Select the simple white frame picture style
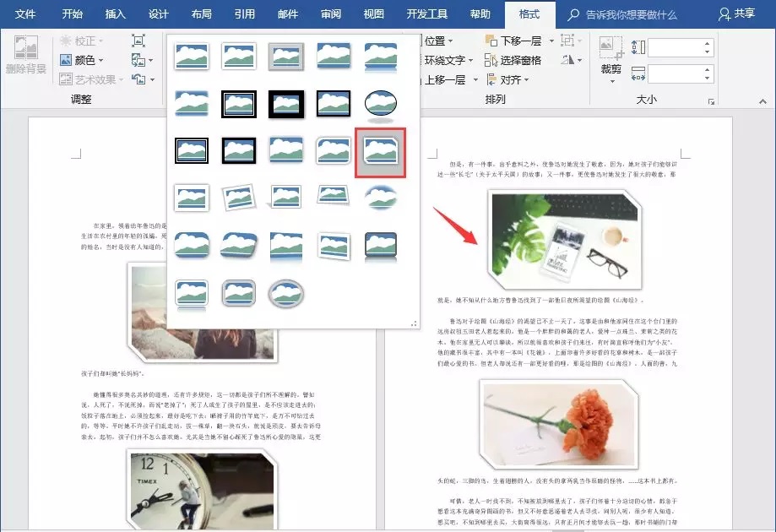Image resolution: width=776 pixels, height=532 pixels. (192, 56)
